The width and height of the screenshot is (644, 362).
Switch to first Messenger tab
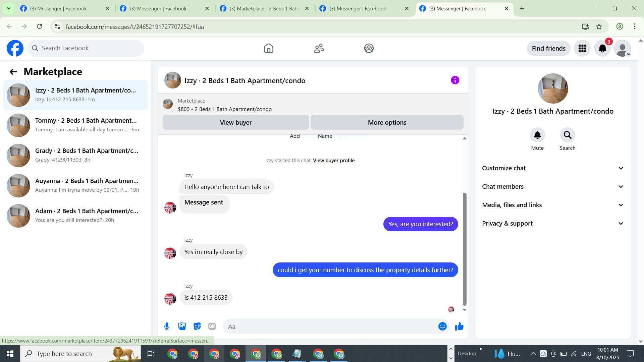pyautogui.click(x=65, y=8)
